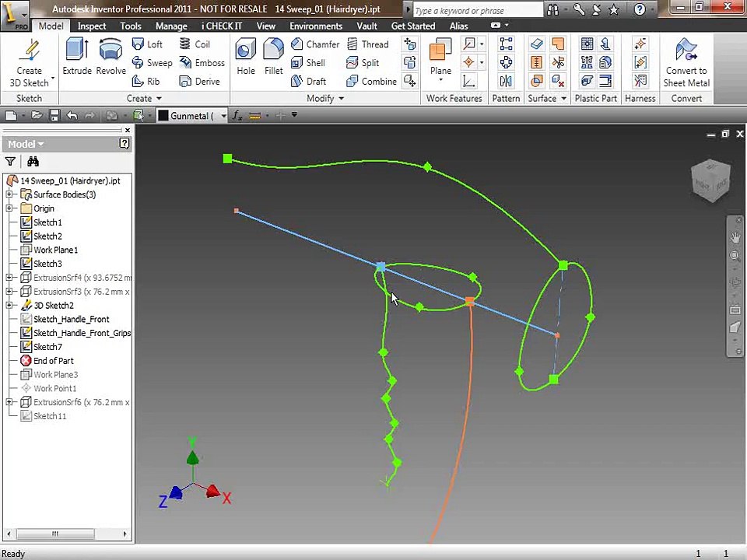The image size is (747, 560).
Task: Click the model browser filter icon
Action: point(10,162)
